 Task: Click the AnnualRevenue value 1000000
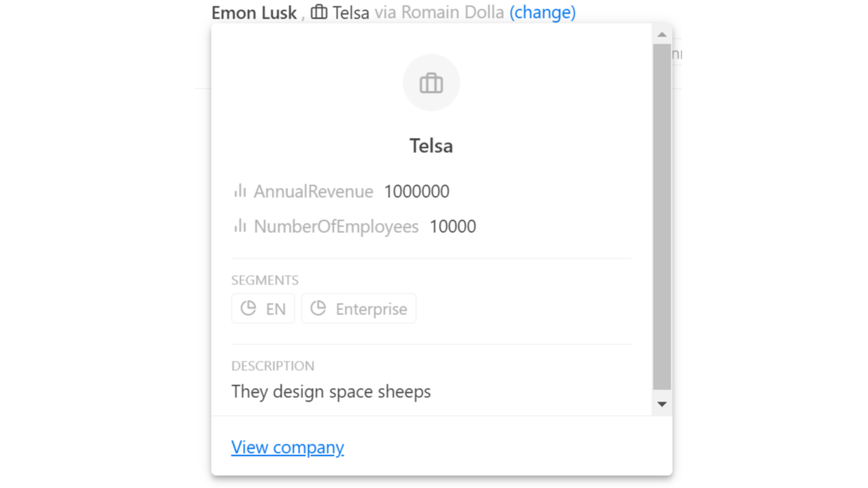click(416, 191)
